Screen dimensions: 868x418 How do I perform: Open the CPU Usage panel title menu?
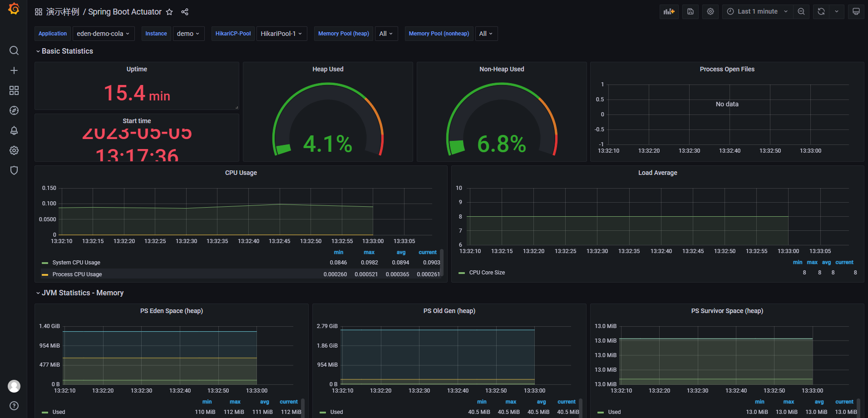click(x=241, y=173)
